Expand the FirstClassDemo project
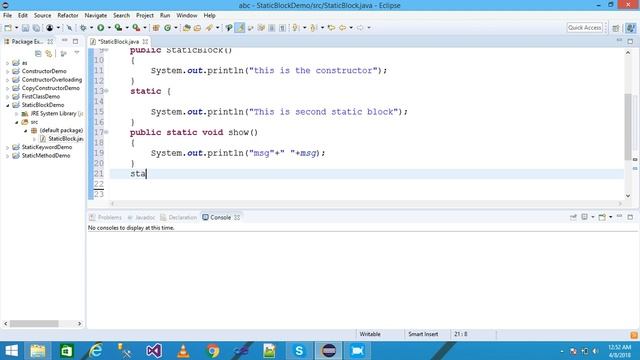The height and width of the screenshot is (360, 640). point(7,97)
